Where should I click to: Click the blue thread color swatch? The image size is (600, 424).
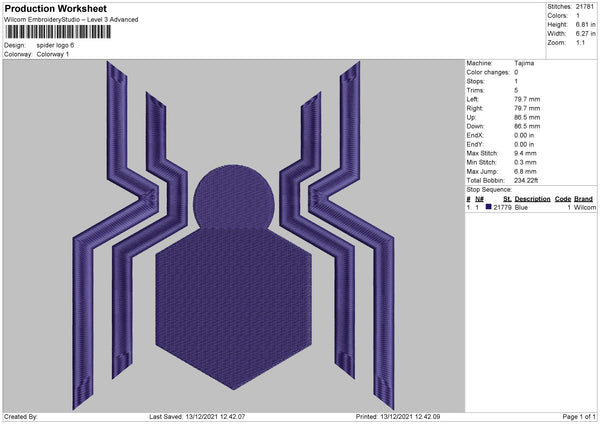(x=488, y=207)
